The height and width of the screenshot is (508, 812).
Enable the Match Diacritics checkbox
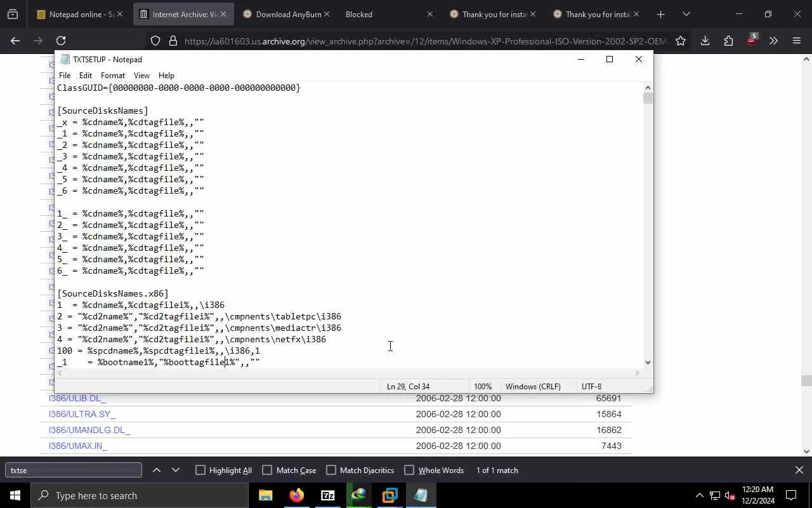click(331, 470)
